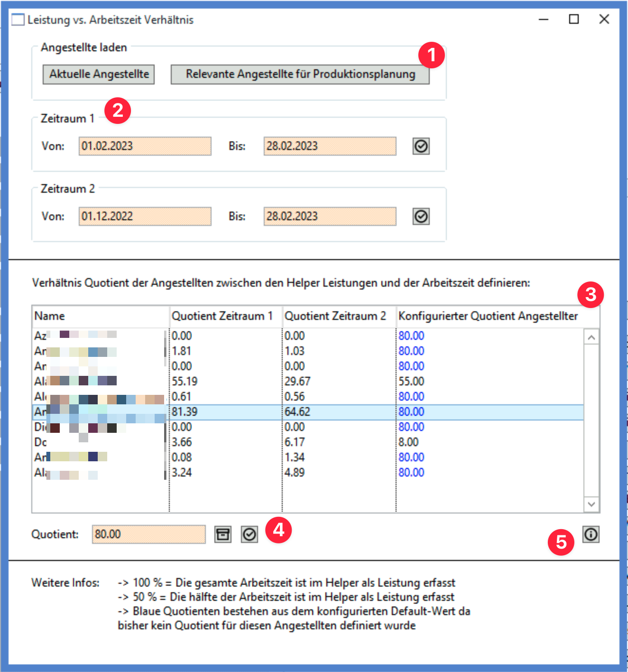Edit the Zeitraum 2 Von date 01.12.2022
The image size is (628, 672).
(x=145, y=216)
